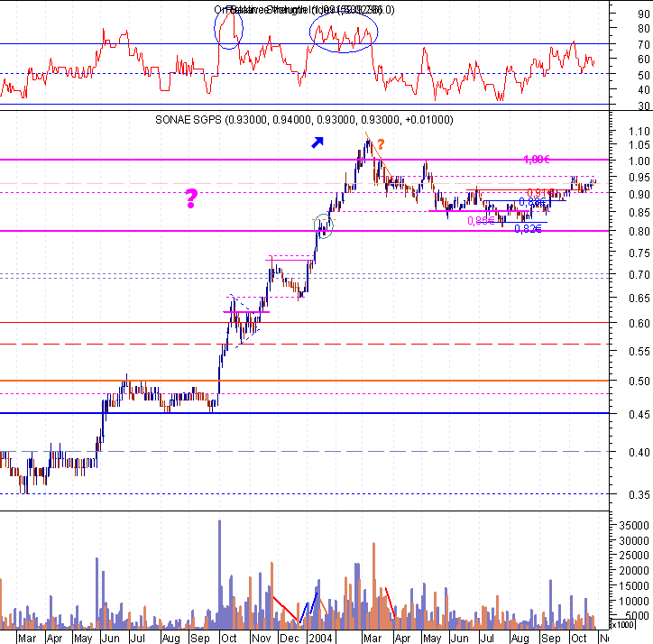This screenshot has width=653, height=644.
Task: Select the 0.70 price axis label
Action: point(639,274)
